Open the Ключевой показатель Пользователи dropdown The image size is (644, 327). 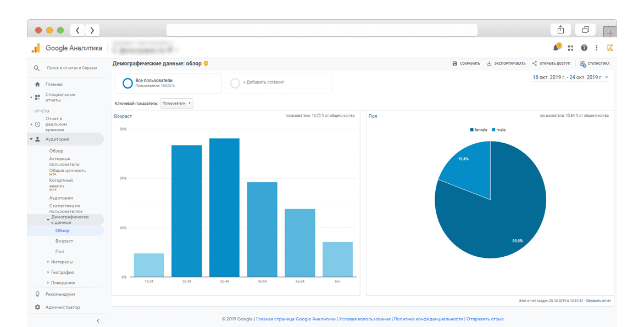[176, 103]
